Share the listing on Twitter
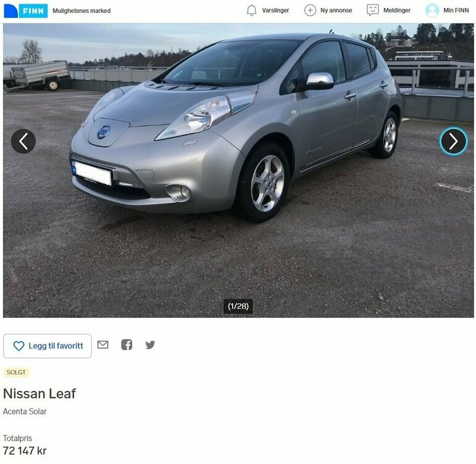This screenshot has height=464, width=476. tap(150, 345)
